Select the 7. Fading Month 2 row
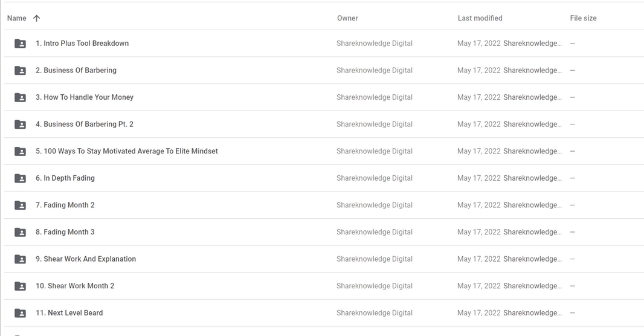Screen dimensions: 644x336 pos(324,205)
